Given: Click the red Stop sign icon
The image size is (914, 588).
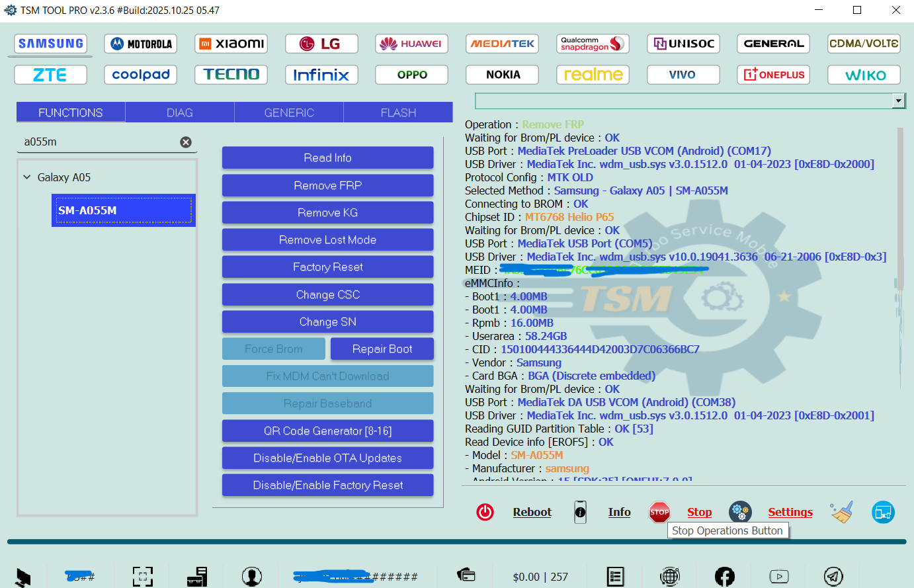Looking at the screenshot, I should click(659, 512).
